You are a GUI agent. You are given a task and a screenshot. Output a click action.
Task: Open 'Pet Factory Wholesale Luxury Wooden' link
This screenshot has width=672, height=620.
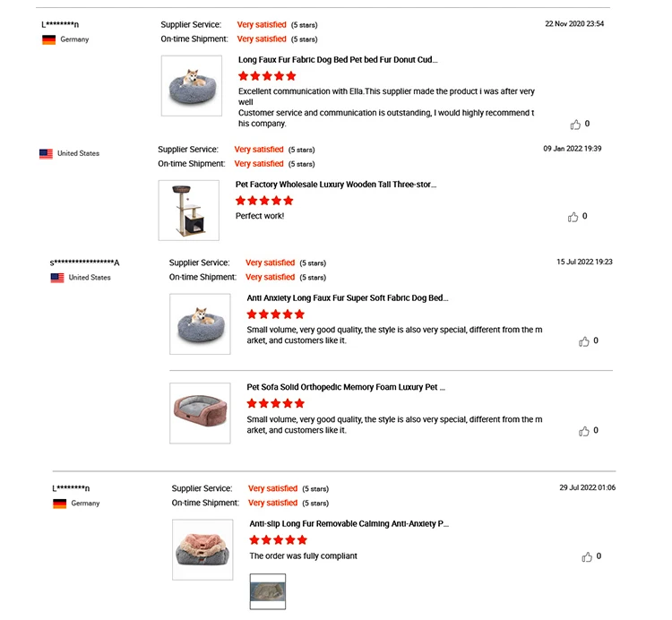pyautogui.click(x=336, y=185)
